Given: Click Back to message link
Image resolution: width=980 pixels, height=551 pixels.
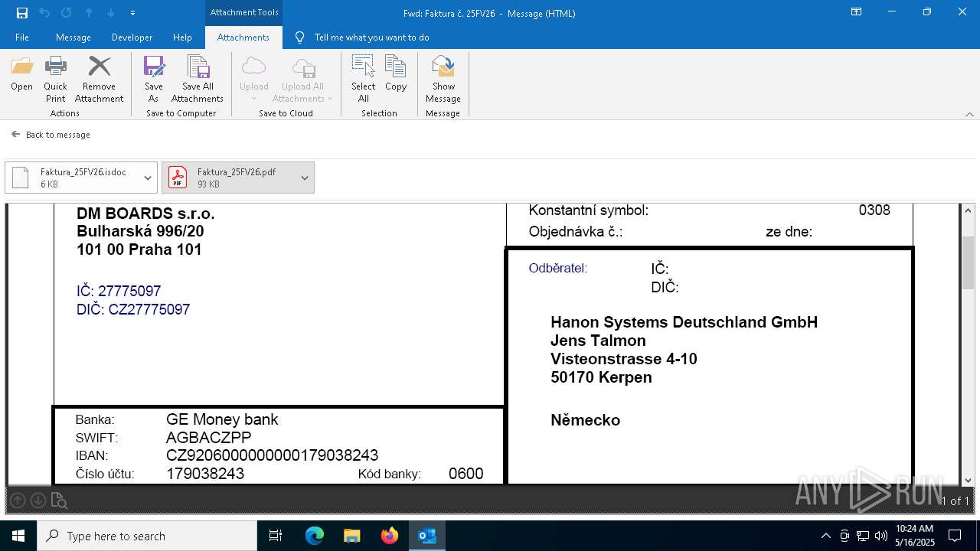Looking at the screenshot, I should [51, 135].
